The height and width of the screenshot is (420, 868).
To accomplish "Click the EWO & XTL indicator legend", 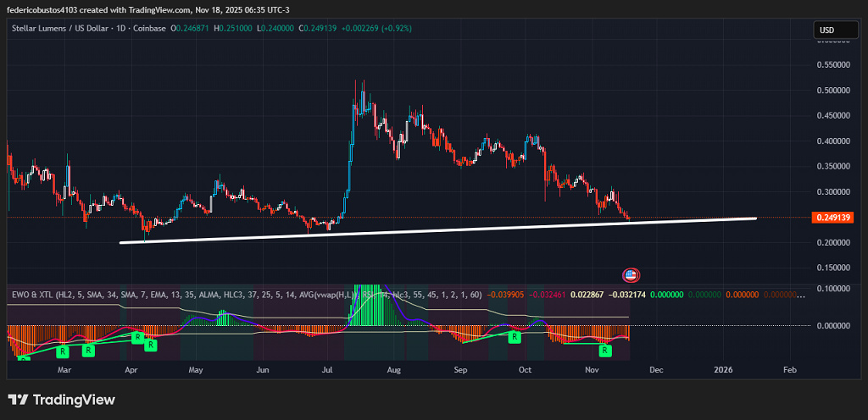I will tap(247, 296).
